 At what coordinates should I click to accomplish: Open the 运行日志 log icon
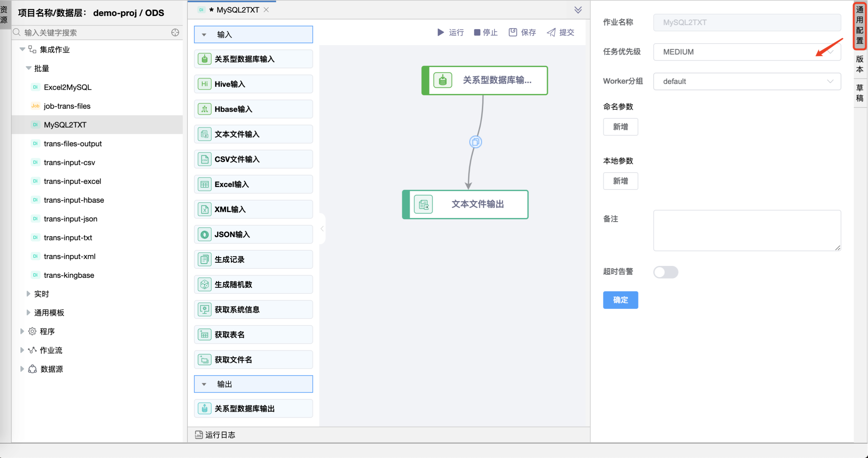pyautogui.click(x=199, y=435)
